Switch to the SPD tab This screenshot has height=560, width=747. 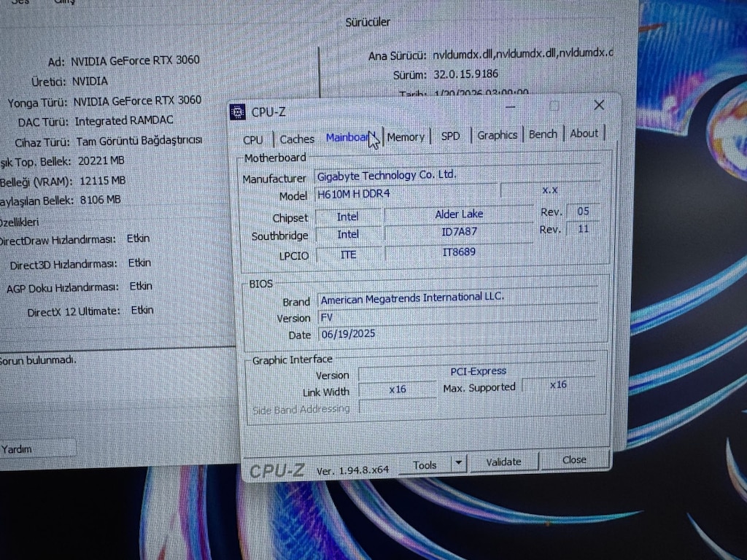pos(450,136)
